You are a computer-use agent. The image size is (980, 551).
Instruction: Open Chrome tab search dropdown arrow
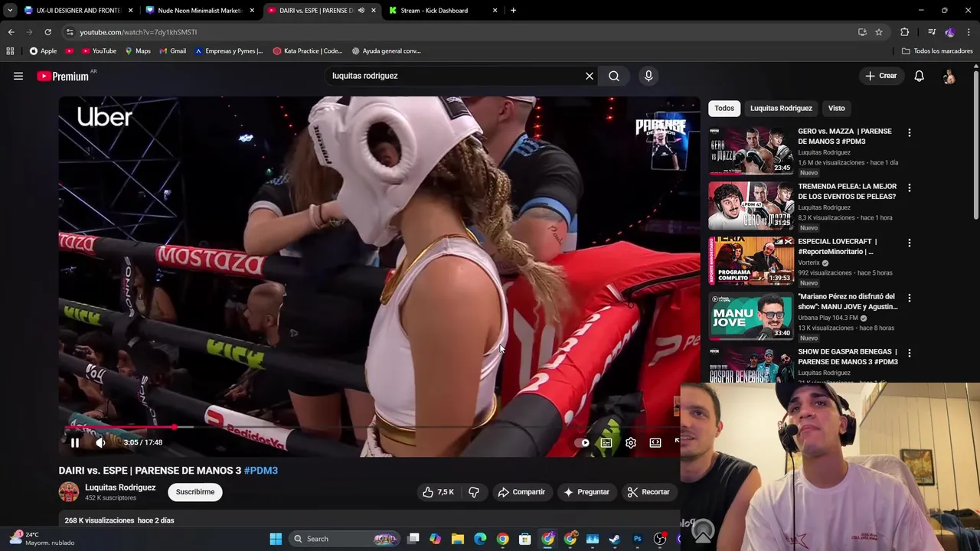(9, 11)
